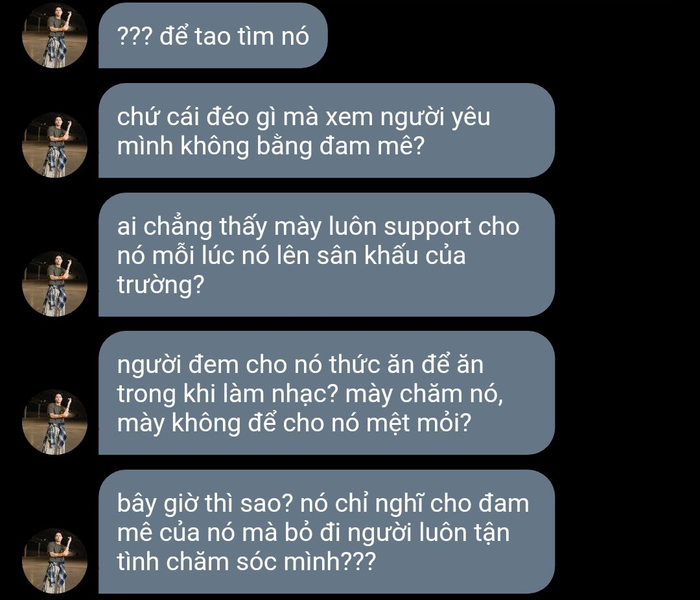
Task: Select line 'ai chẳng thấy mày luôn support cho'
Action: (x=318, y=227)
